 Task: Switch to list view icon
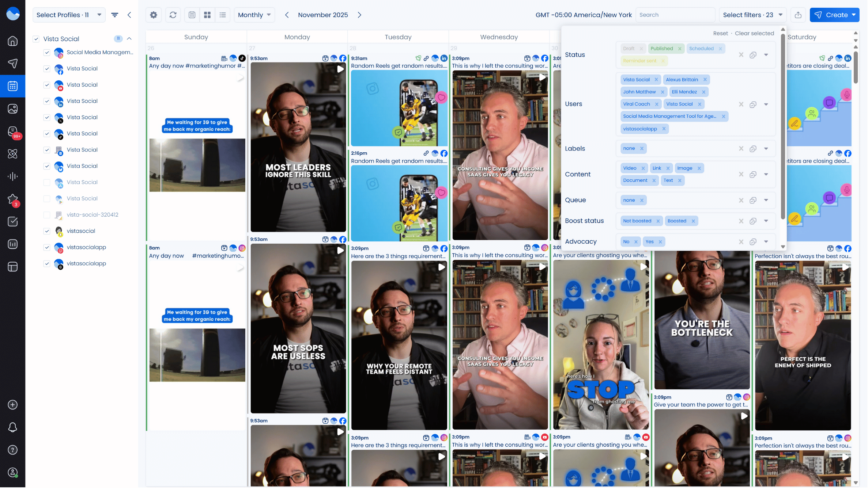(x=223, y=15)
